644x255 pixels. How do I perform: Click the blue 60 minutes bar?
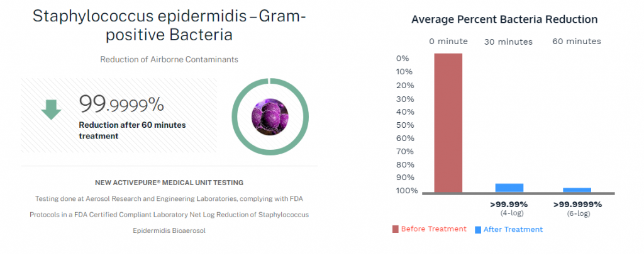click(x=577, y=190)
